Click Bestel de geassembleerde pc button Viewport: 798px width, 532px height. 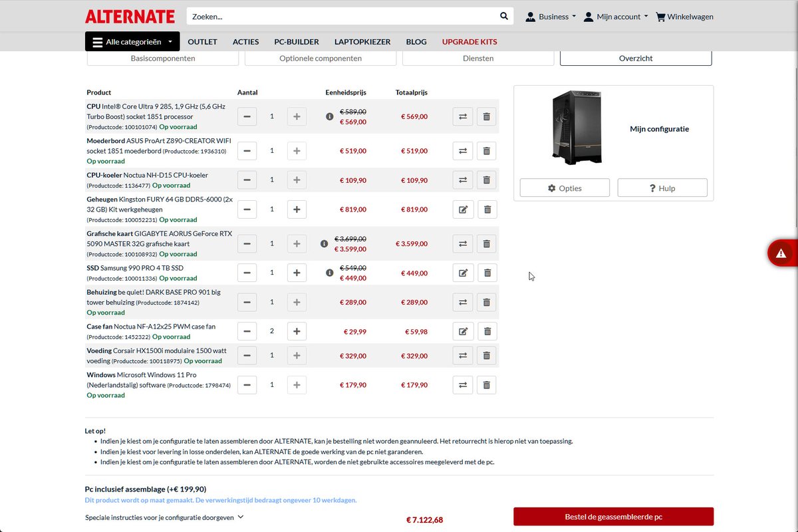tap(613, 517)
